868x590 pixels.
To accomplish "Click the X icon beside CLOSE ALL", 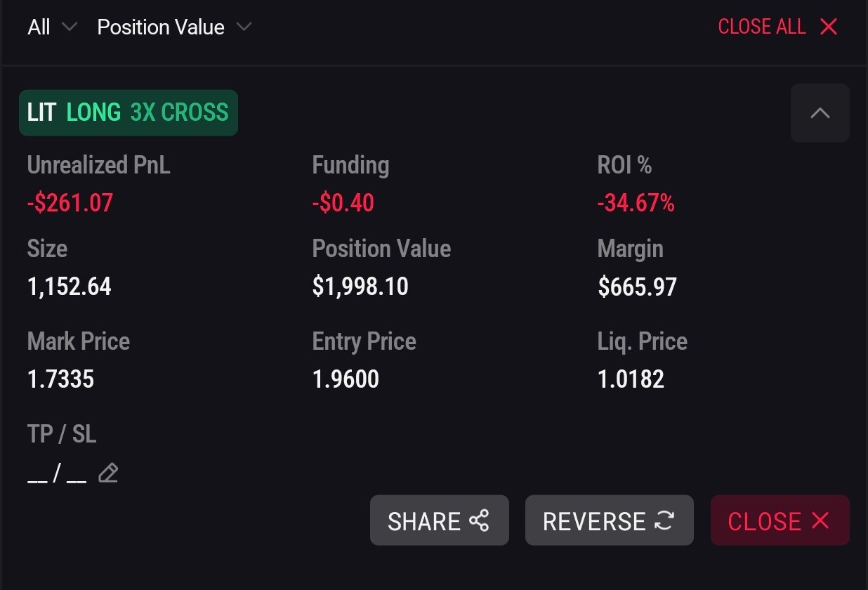I will (x=829, y=27).
